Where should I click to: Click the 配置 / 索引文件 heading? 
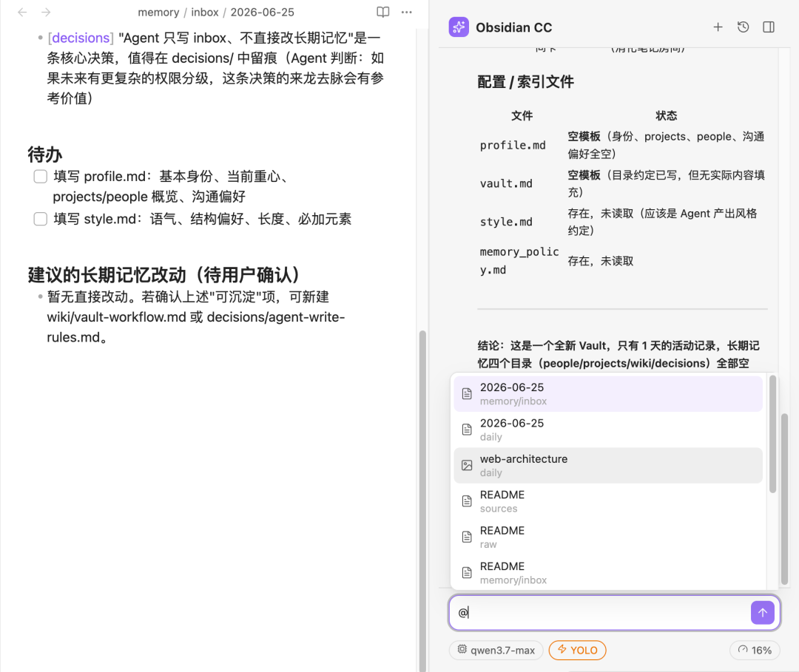[525, 81]
